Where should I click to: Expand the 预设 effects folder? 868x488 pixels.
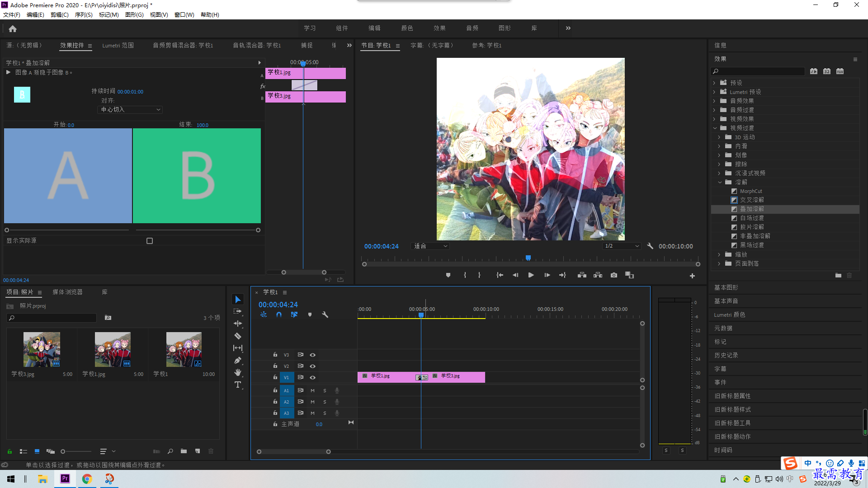714,83
